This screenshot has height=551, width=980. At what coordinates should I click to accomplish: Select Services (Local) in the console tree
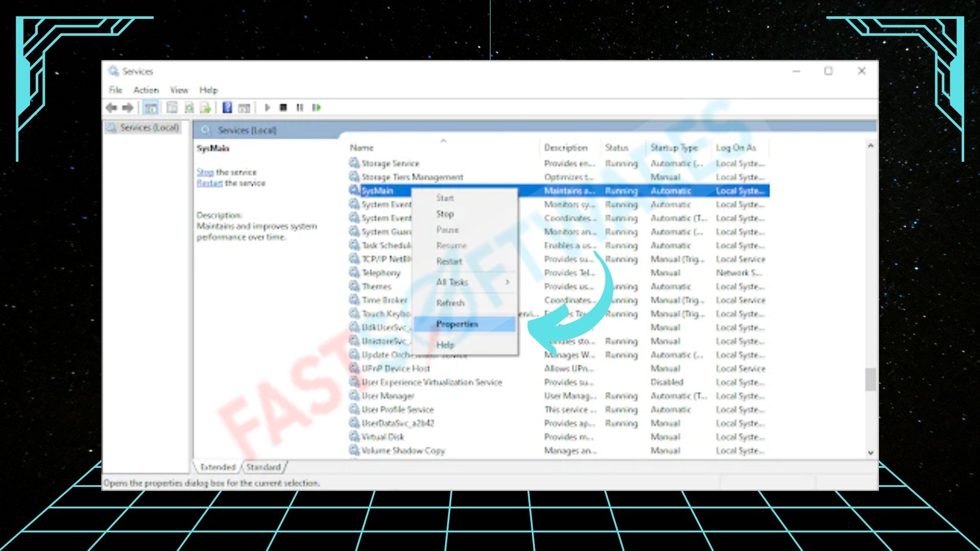[x=150, y=128]
